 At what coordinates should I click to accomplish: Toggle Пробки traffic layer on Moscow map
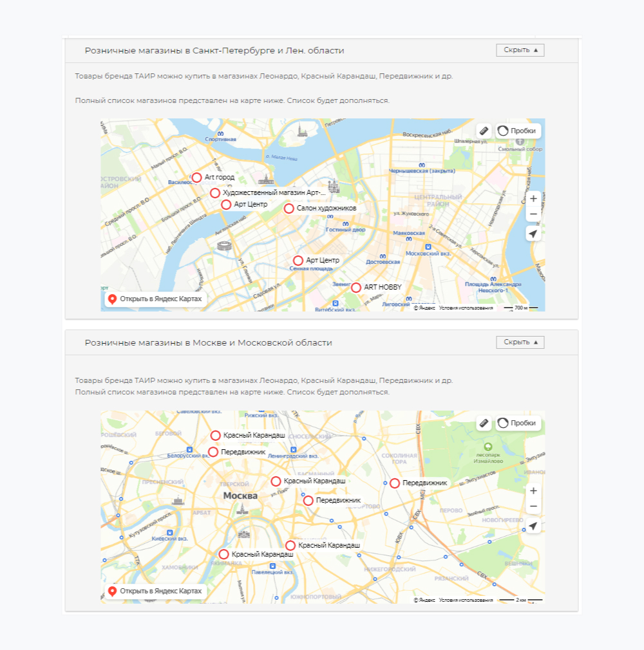click(518, 423)
